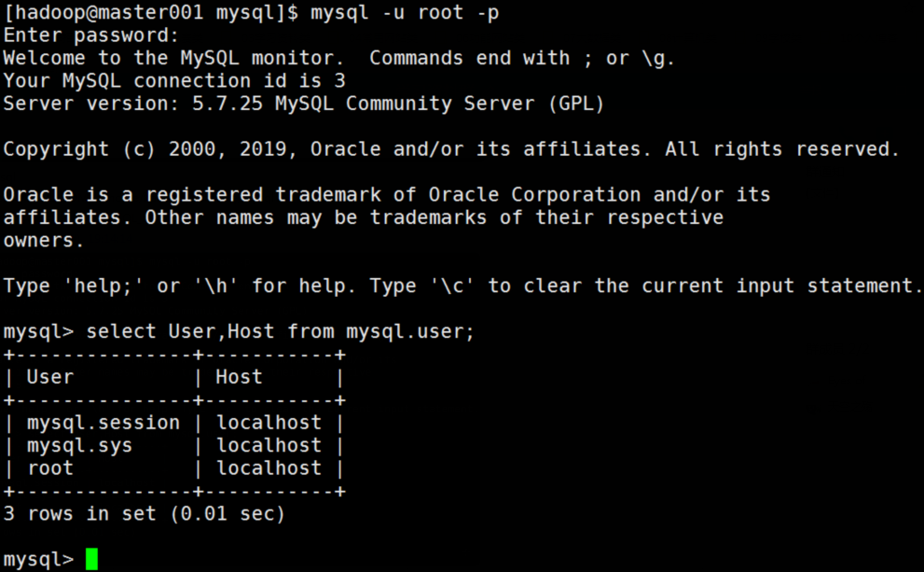
Task: Click the 'Enter password:' line
Action: pyautogui.click(x=90, y=35)
